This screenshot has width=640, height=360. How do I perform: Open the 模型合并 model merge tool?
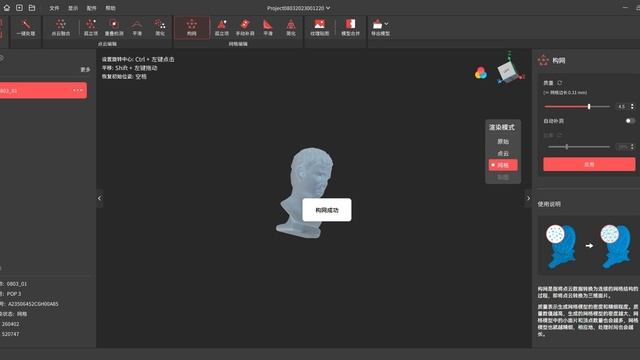click(x=351, y=27)
